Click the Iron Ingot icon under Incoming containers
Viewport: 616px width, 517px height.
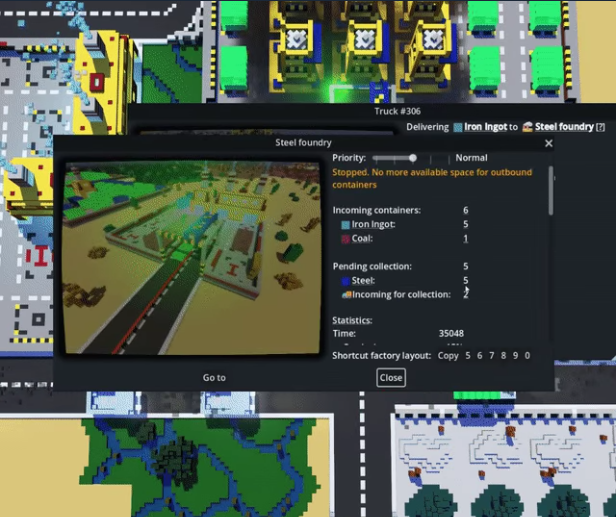346,225
